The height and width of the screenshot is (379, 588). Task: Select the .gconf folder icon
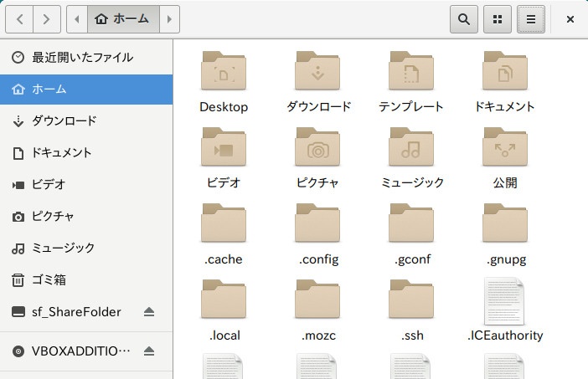[x=411, y=223]
